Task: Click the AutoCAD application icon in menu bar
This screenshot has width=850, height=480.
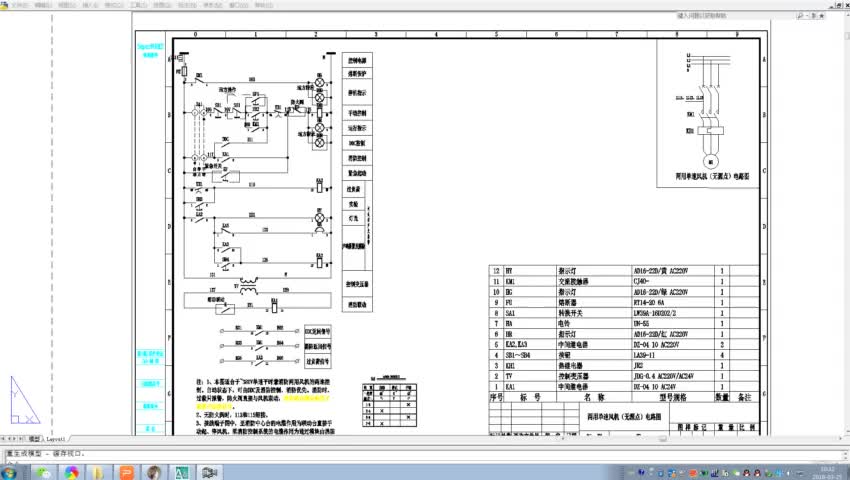Action: tap(4, 5)
